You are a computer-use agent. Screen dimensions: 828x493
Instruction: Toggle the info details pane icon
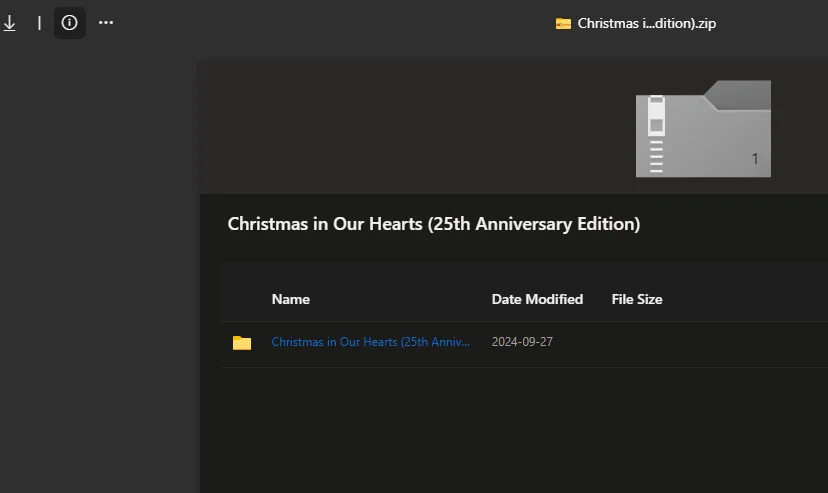[x=69, y=23]
